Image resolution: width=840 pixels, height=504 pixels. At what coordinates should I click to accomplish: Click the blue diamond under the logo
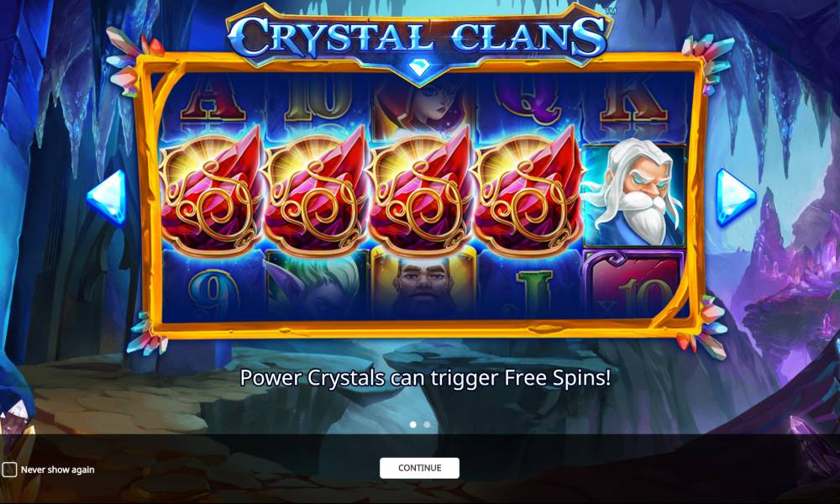tap(419, 68)
